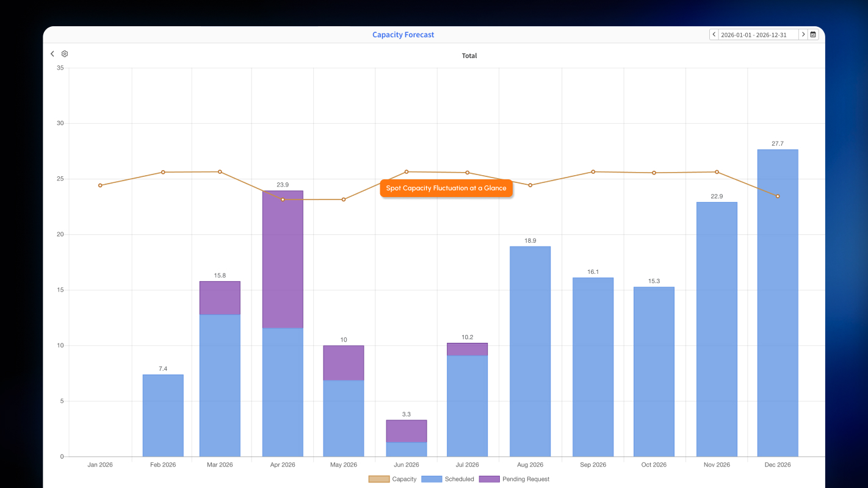Select the Mar 2026 purple pending request segment

pos(220,298)
